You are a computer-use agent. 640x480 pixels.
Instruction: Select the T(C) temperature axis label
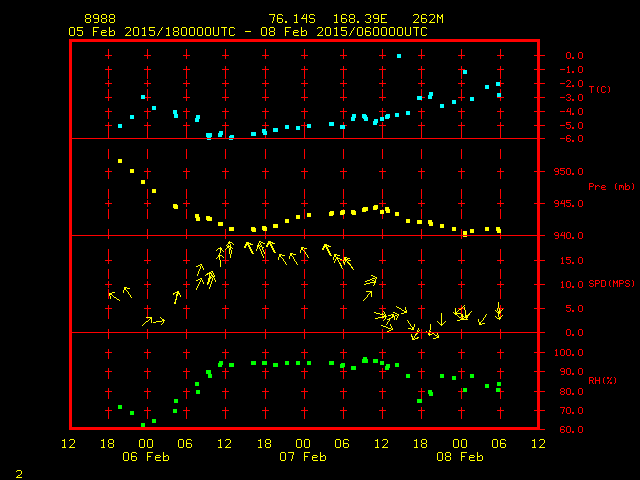[599, 90]
